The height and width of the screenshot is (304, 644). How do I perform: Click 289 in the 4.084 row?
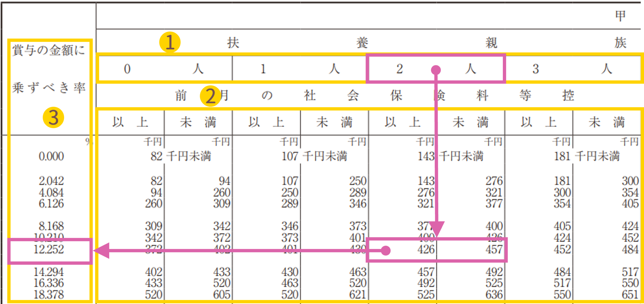[x=358, y=192]
